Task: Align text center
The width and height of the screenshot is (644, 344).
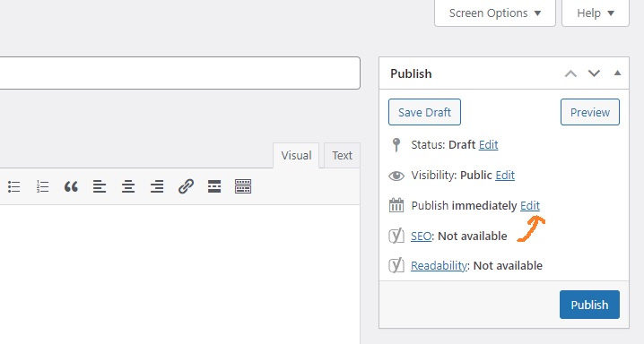Action: coord(128,186)
